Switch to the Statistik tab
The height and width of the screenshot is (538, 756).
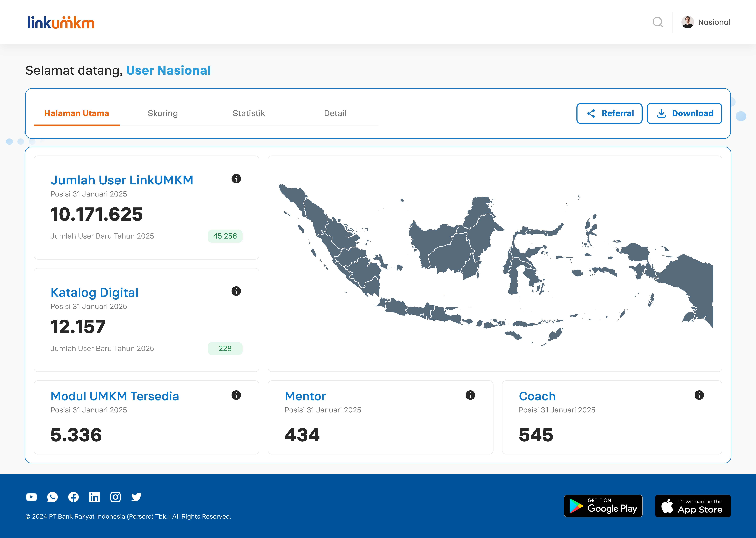coord(249,113)
